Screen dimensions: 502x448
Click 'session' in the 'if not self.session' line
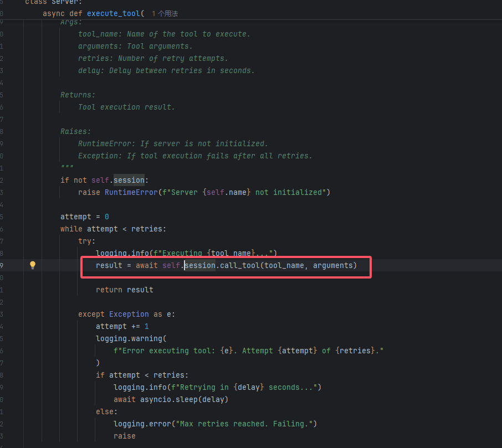click(x=129, y=180)
